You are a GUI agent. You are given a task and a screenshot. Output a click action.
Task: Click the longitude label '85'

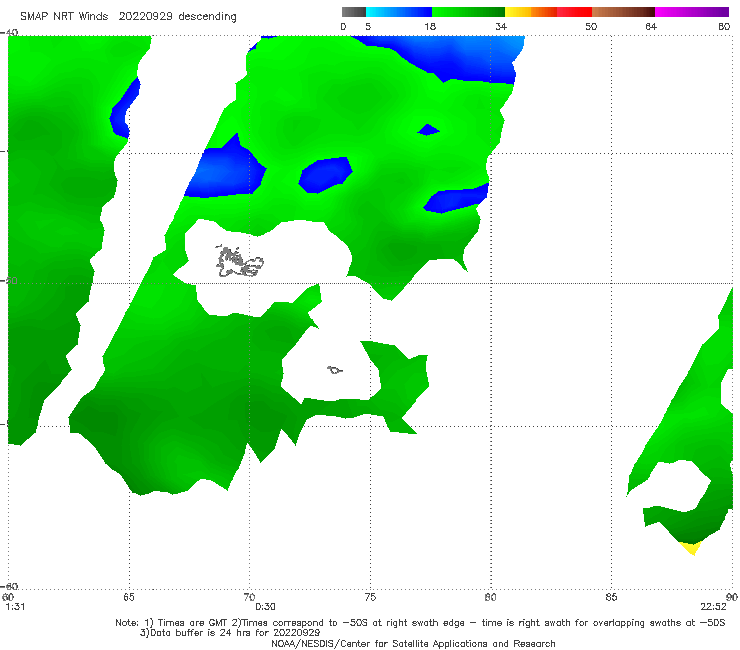[611, 597]
